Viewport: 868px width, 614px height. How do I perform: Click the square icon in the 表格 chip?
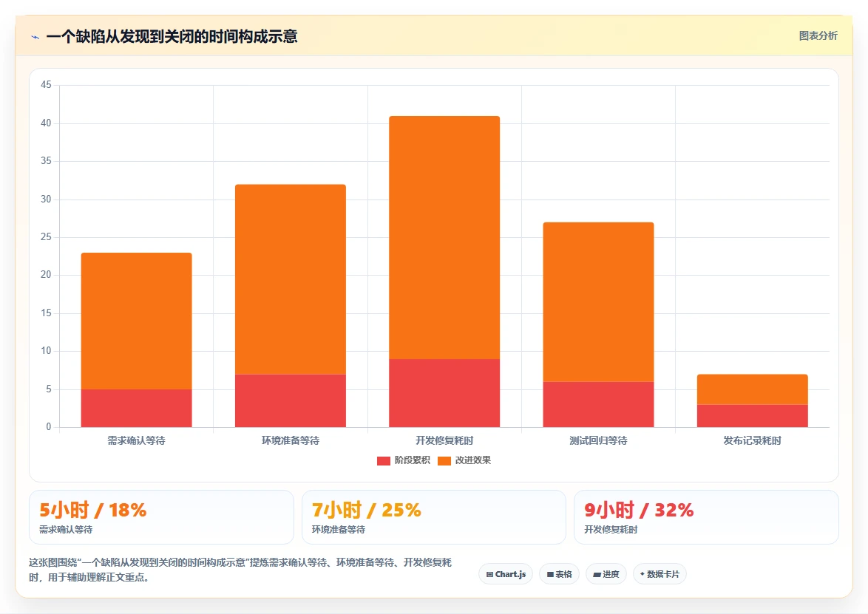550,575
